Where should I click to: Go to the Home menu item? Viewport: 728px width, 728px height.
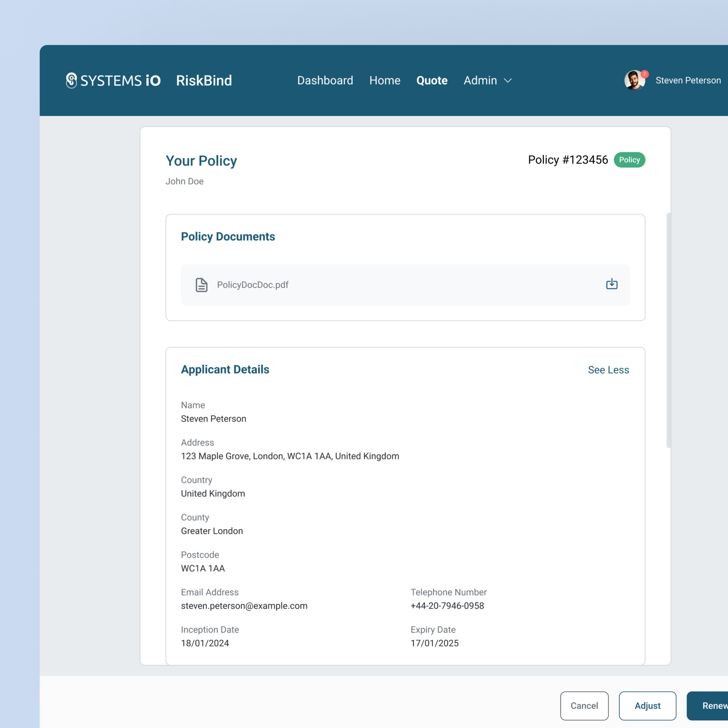[x=384, y=80]
